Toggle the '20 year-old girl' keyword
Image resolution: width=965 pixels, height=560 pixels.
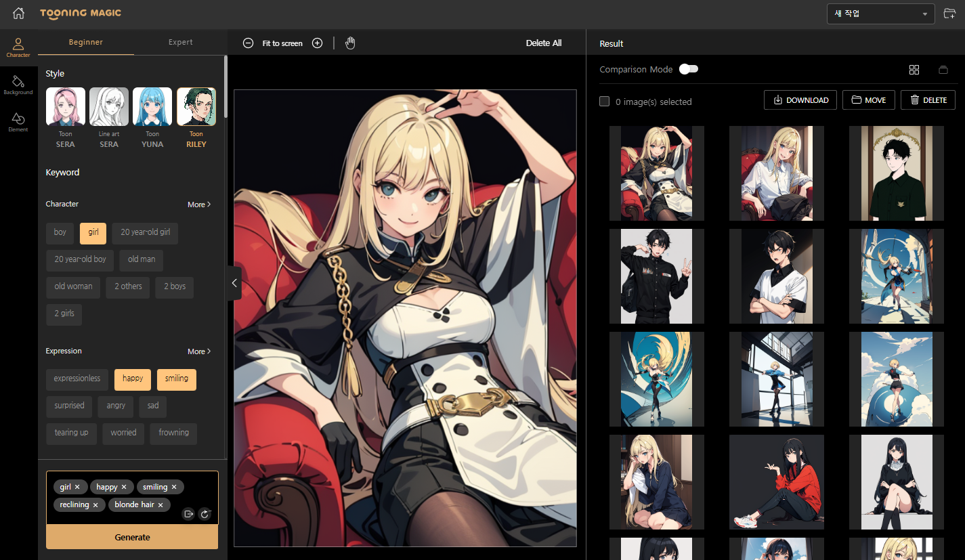pos(145,232)
